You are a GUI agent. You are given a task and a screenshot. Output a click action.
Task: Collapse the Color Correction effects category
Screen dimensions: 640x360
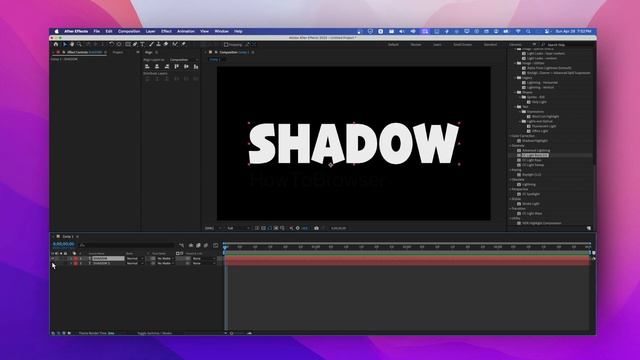tap(511, 136)
